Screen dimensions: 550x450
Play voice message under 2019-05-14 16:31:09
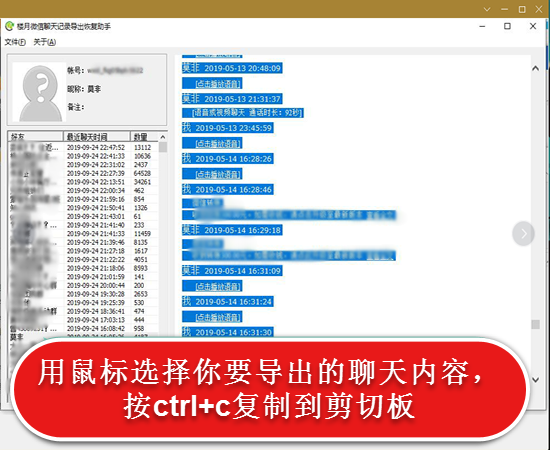218,287
